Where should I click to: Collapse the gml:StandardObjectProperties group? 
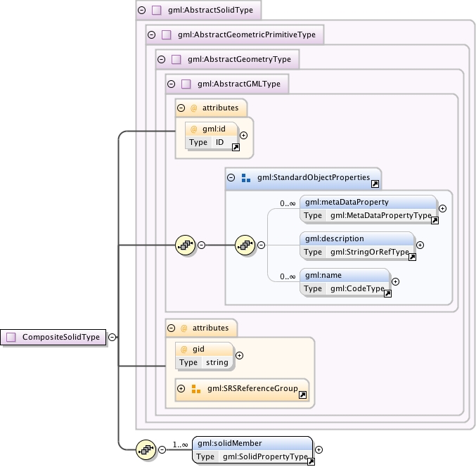point(231,177)
